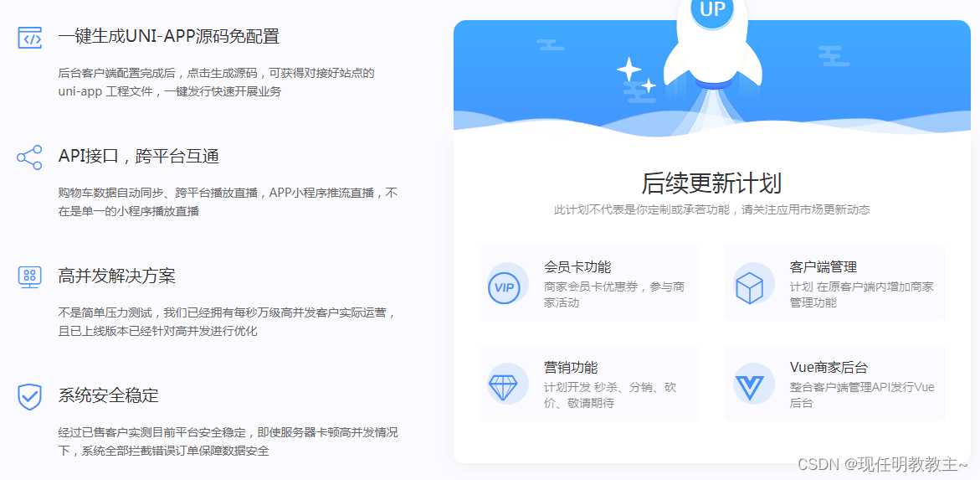Open the 客户端管理 card title
980x480 pixels.
824,267
